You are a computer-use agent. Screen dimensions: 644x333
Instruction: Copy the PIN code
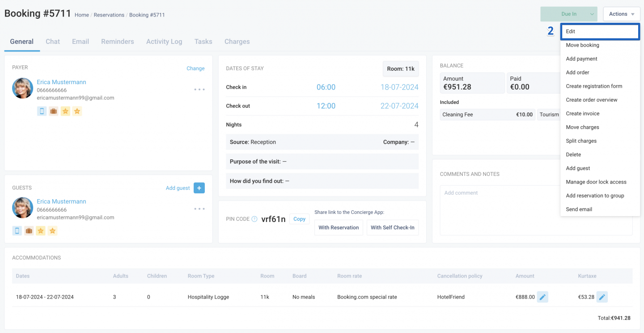pyautogui.click(x=300, y=219)
